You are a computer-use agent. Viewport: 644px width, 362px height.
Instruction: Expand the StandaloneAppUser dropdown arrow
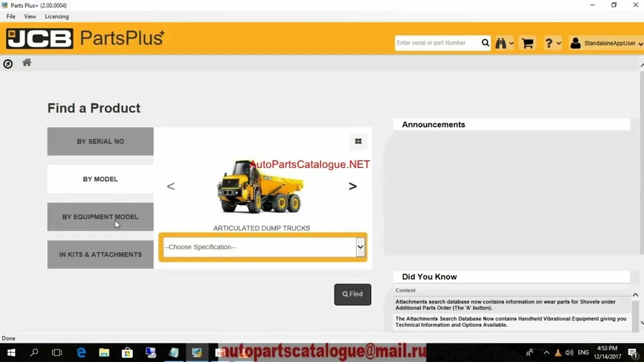640,44
